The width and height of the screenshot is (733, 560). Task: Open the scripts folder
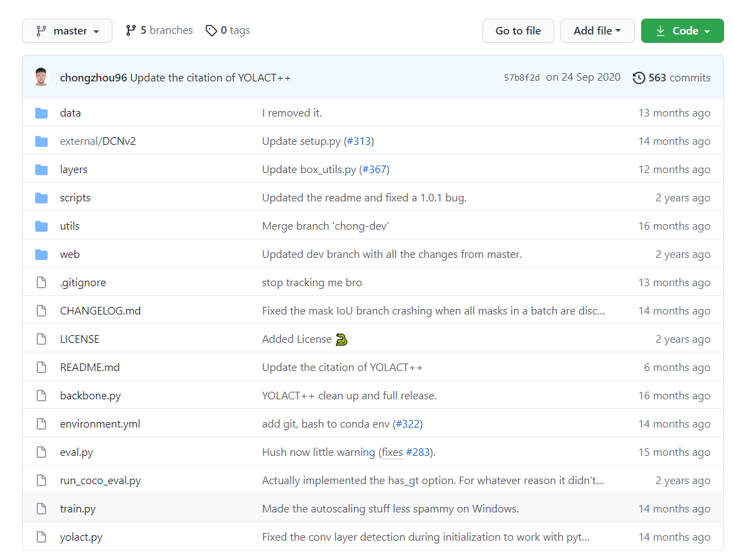coord(75,198)
